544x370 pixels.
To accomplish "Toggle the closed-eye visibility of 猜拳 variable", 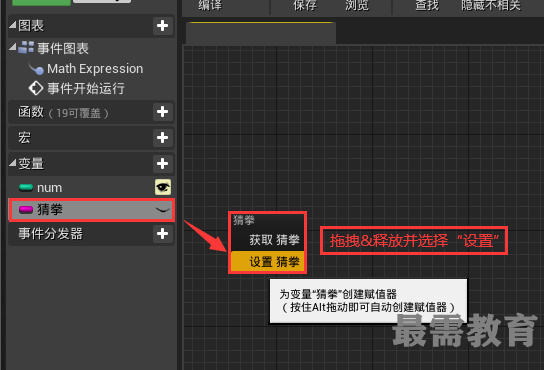I will [x=162, y=210].
